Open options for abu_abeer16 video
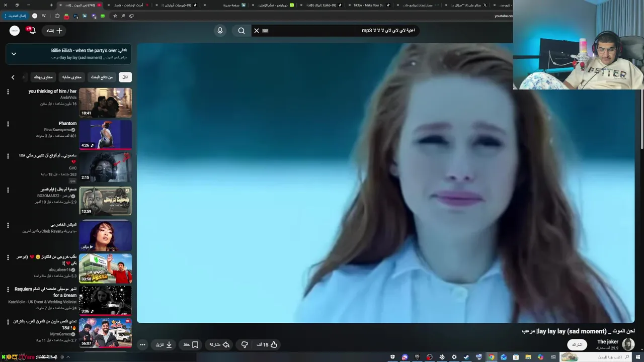The height and width of the screenshot is (362, 644). click(8, 257)
